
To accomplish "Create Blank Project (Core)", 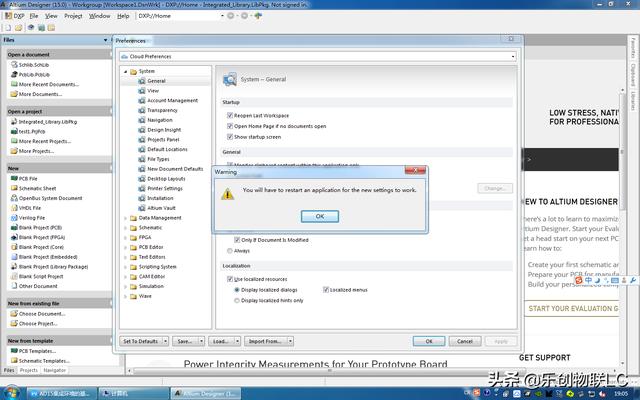I will click(x=41, y=247).
